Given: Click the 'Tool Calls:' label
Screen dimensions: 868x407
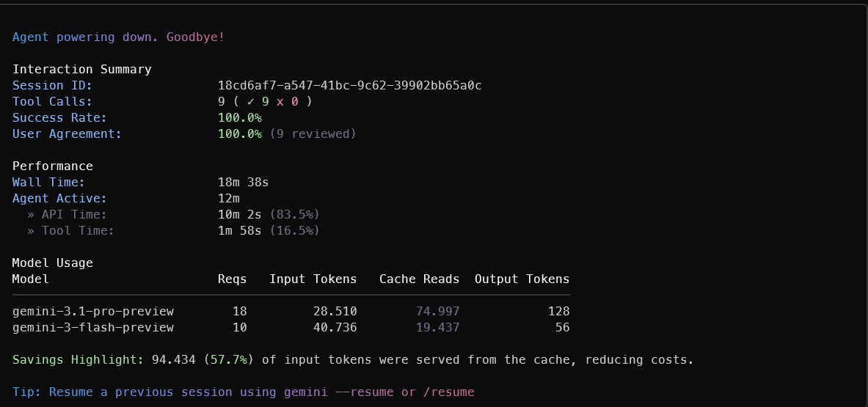Looking at the screenshot, I should [x=53, y=102].
